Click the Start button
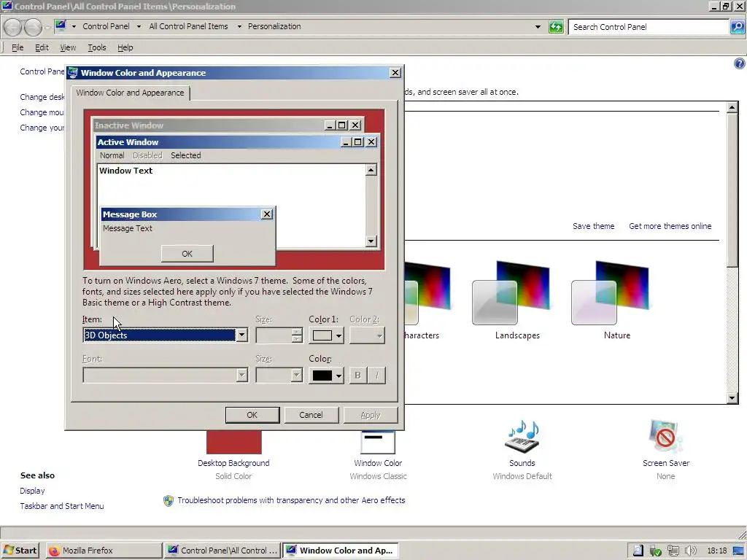This screenshot has height=560, width=747. 20,551
